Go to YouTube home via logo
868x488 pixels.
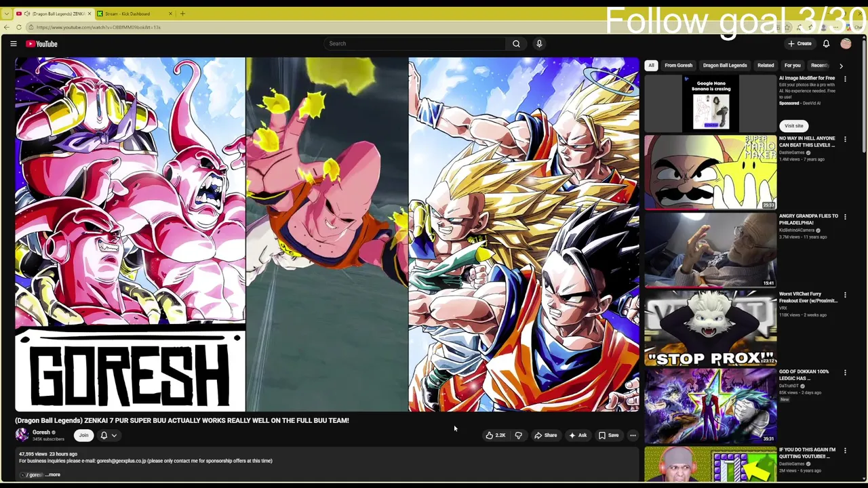point(41,43)
